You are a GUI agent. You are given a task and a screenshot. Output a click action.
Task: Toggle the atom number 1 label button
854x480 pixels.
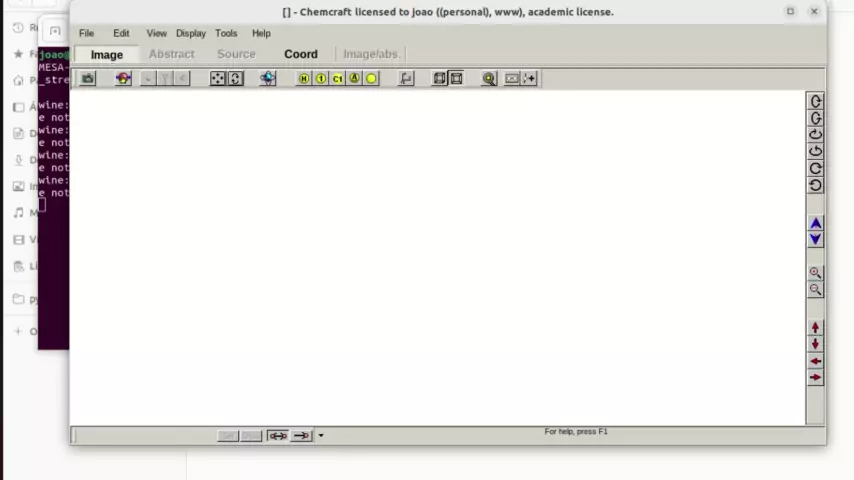coord(321,78)
